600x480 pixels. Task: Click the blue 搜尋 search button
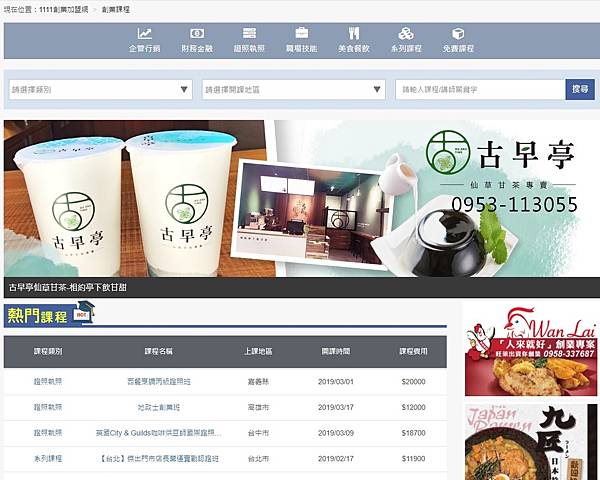click(x=580, y=90)
